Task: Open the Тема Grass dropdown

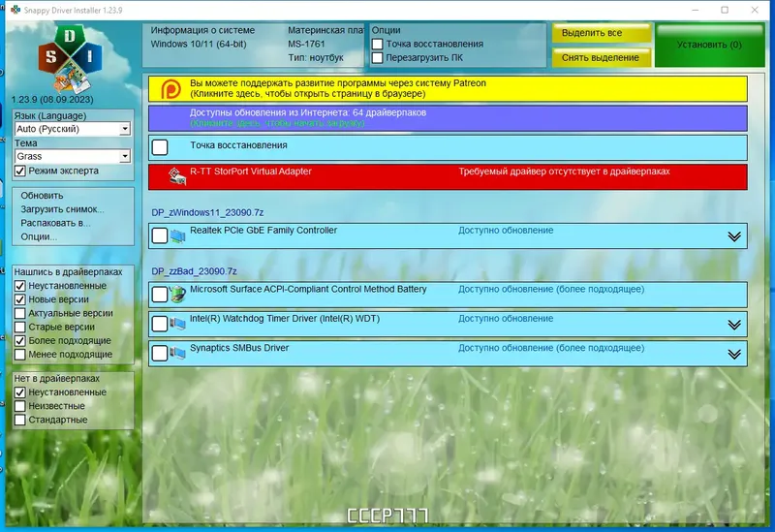Action: pyautogui.click(x=73, y=157)
